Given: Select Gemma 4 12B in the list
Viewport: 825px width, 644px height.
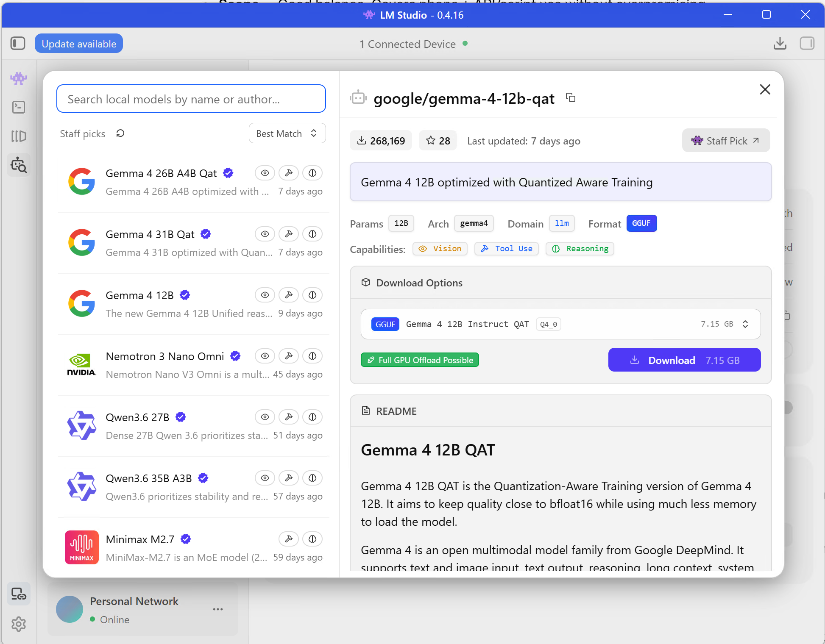Looking at the screenshot, I should click(x=194, y=304).
